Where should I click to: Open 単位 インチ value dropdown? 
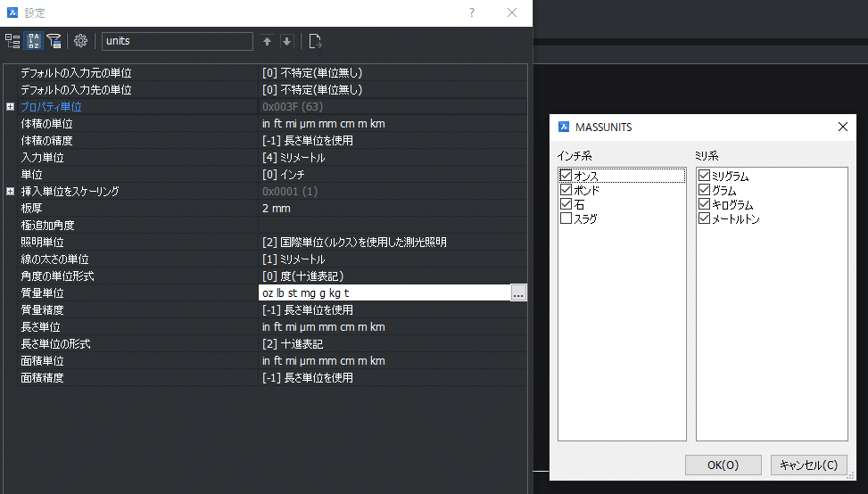393,174
